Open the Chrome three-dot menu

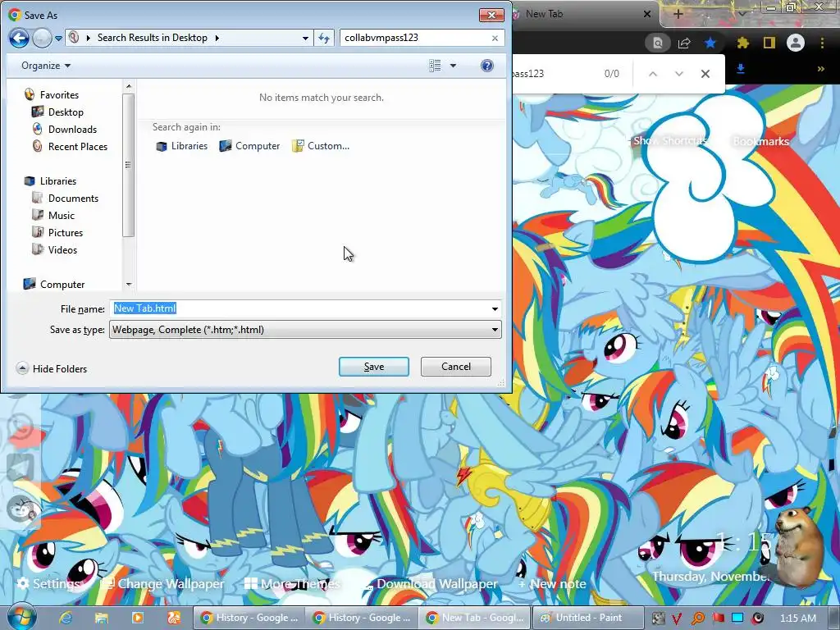pos(822,43)
